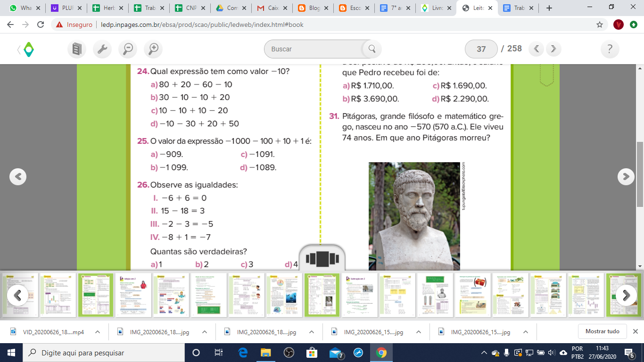Open Microsoft Store on taskbar
Image resolution: width=644 pixels, height=362 pixels.
click(312, 353)
